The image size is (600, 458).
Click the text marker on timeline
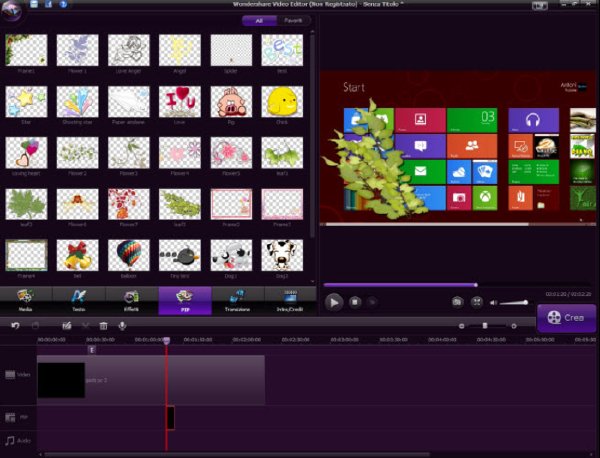click(x=92, y=350)
